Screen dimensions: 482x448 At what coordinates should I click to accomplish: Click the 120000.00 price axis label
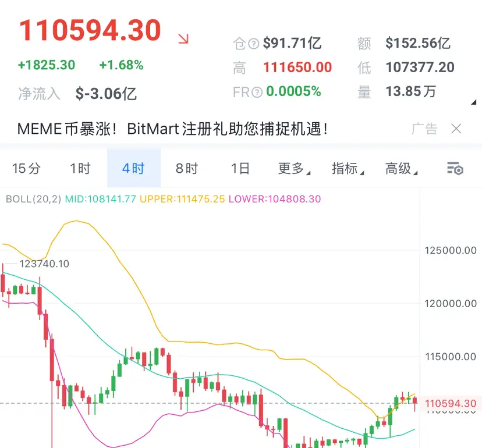coord(451,304)
